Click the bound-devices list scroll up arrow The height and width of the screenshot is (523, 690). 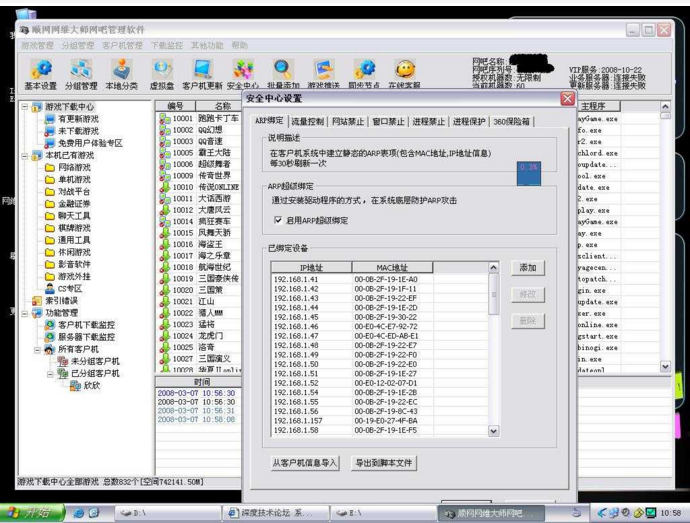pos(494,267)
